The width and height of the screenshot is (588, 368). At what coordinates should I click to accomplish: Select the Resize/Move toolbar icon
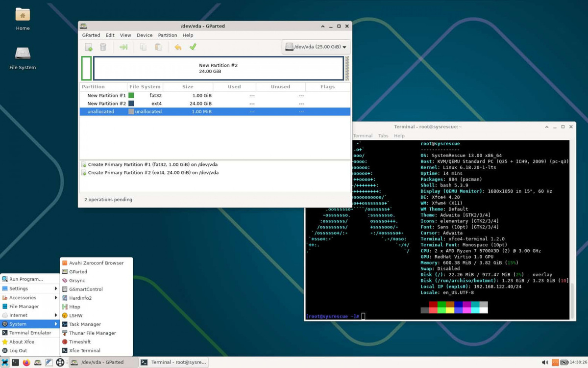coord(124,47)
